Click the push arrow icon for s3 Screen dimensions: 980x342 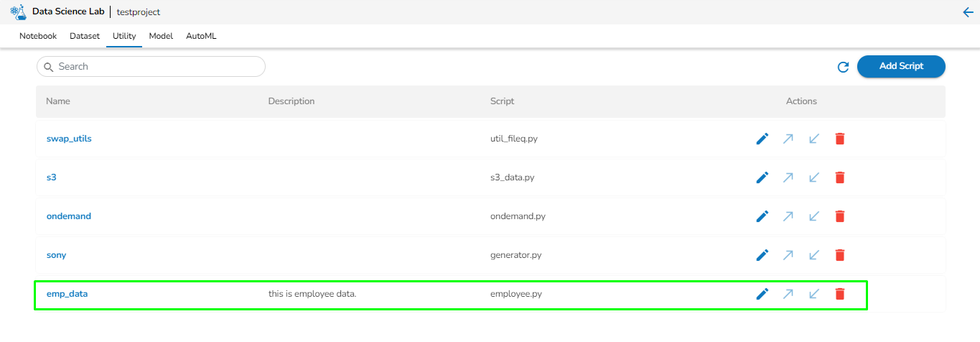click(x=788, y=177)
